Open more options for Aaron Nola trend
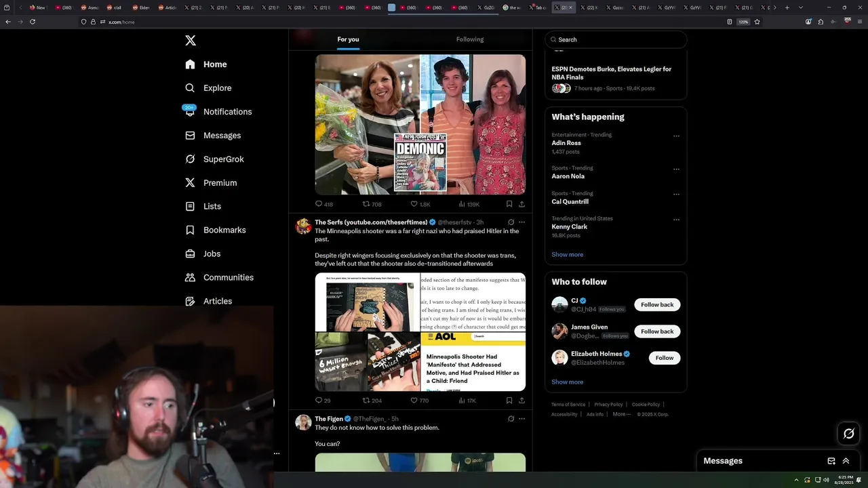This screenshot has height=488, width=868. [x=676, y=169]
